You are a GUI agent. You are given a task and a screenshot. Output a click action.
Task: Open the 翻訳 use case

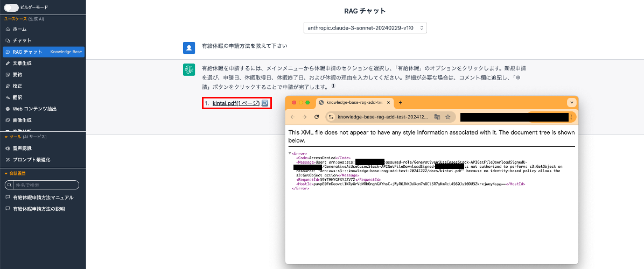(43, 97)
